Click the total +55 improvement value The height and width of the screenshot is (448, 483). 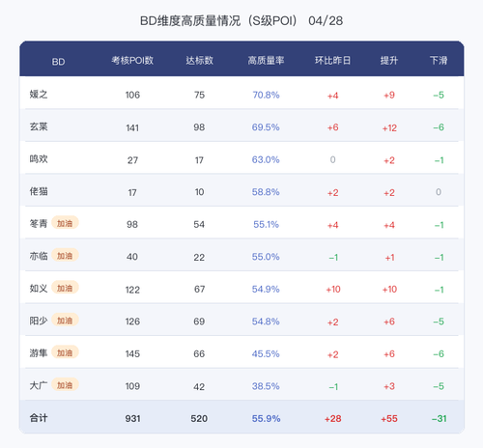(x=389, y=419)
